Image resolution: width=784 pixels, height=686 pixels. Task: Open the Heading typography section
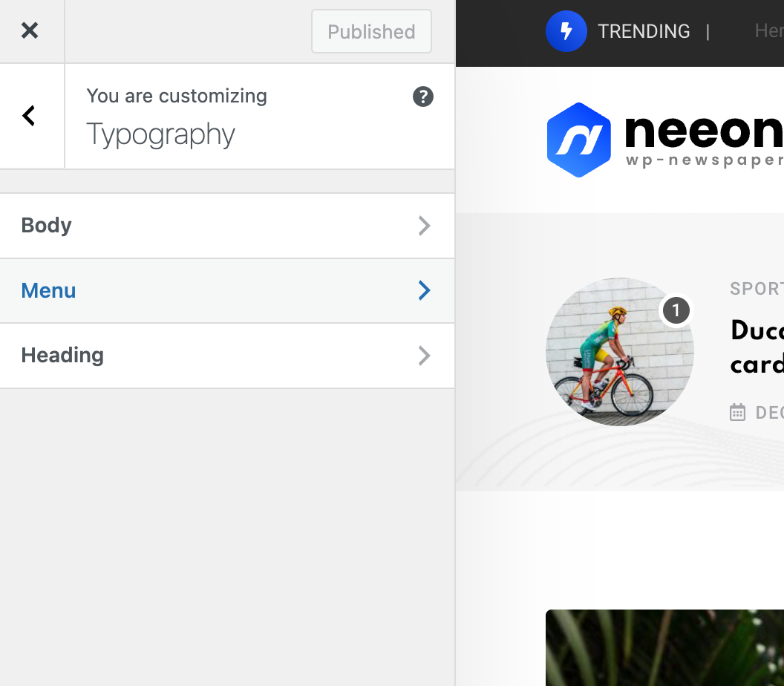(x=227, y=356)
